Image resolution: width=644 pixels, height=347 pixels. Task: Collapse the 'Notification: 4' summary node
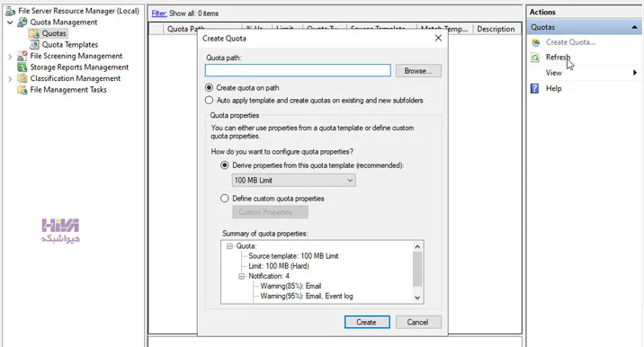(x=241, y=276)
